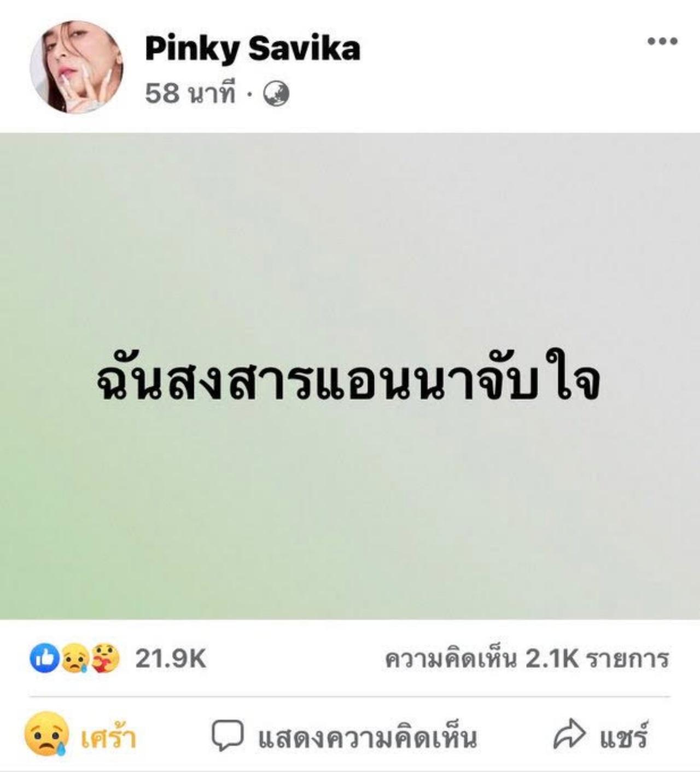Click the globe public audience icon

pyautogui.click(x=276, y=94)
